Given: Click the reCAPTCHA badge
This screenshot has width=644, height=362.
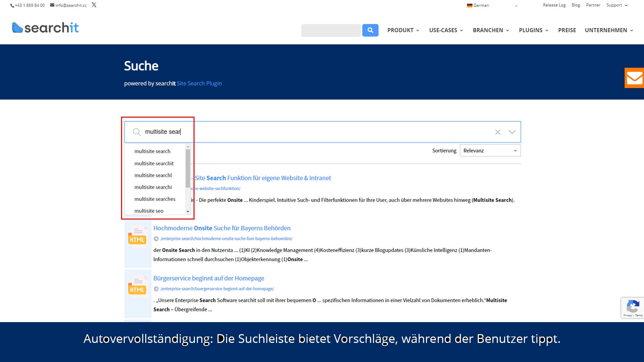Looking at the screenshot, I should [632, 308].
